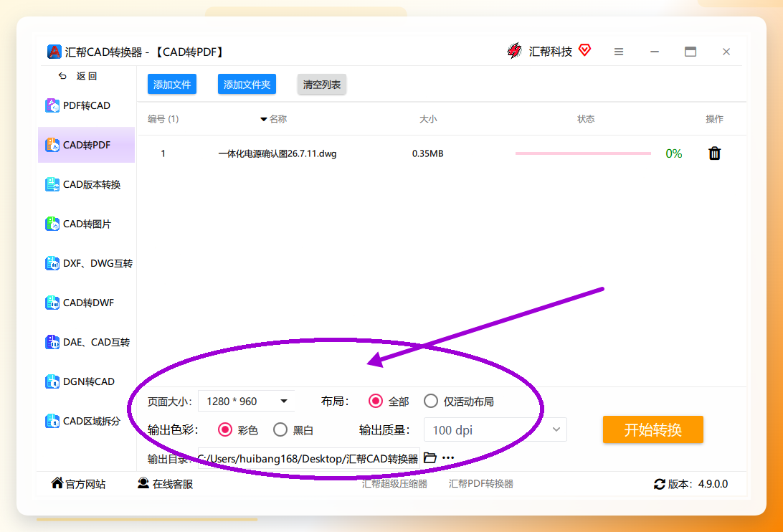Image resolution: width=783 pixels, height=532 pixels.
Task: Choose 彩色 output color option
Action: coord(225,429)
